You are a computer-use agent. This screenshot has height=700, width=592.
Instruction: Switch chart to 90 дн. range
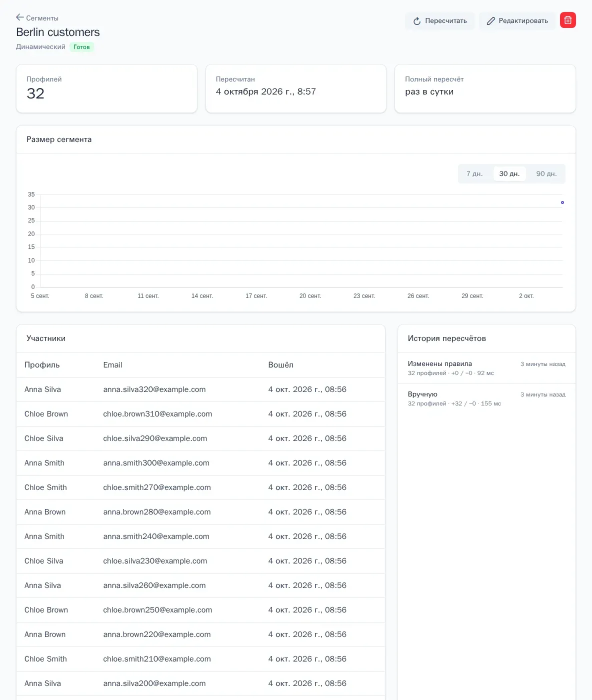click(x=546, y=173)
